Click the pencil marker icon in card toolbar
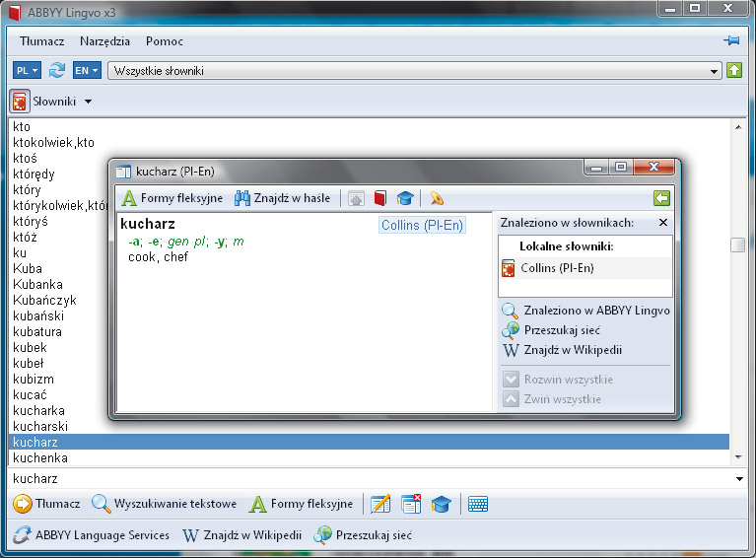 436,198
